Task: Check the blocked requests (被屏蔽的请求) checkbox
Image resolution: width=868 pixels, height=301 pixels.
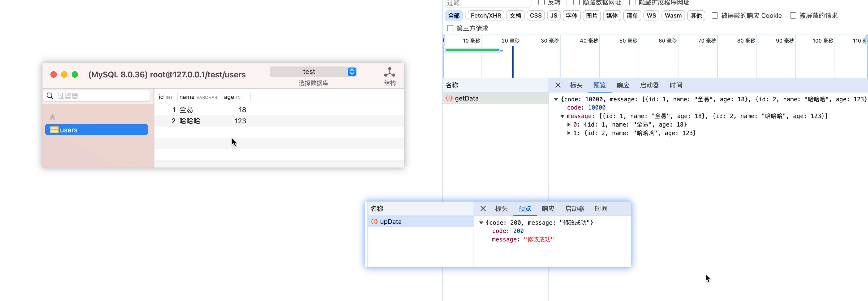Action: 793,15
